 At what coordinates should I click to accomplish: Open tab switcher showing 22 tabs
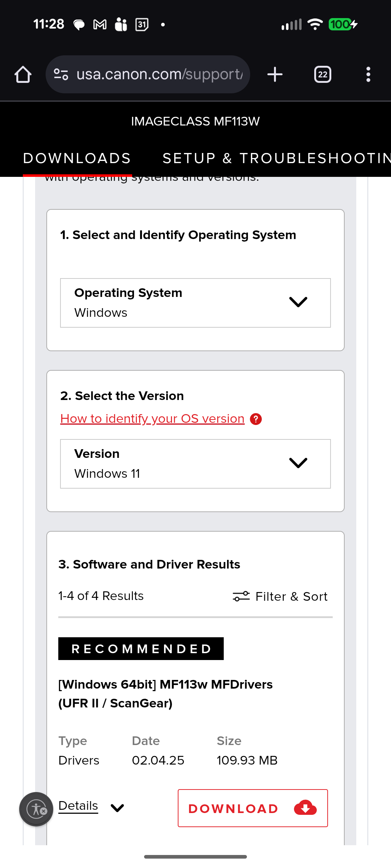[323, 75]
